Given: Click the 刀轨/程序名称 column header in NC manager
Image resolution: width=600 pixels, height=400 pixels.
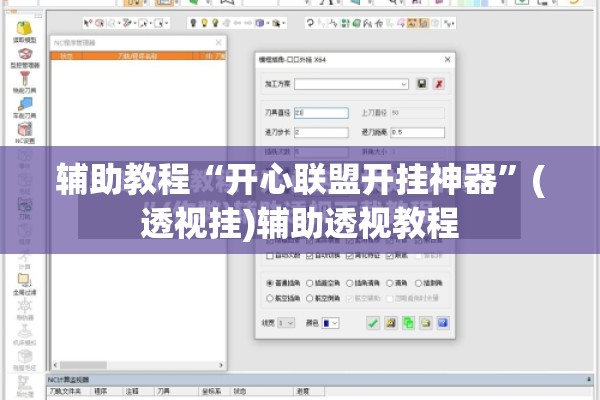Looking at the screenshot, I should click(x=137, y=56).
